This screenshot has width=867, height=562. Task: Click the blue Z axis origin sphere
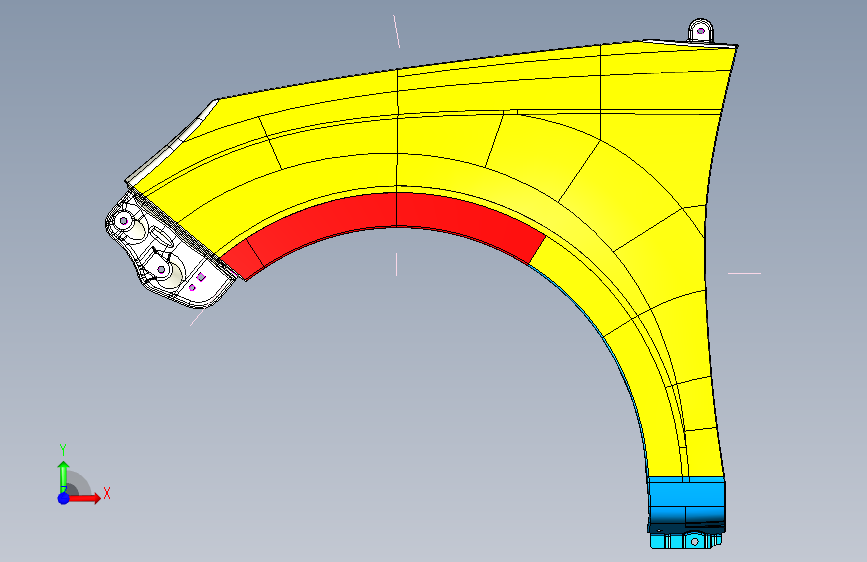(x=64, y=498)
